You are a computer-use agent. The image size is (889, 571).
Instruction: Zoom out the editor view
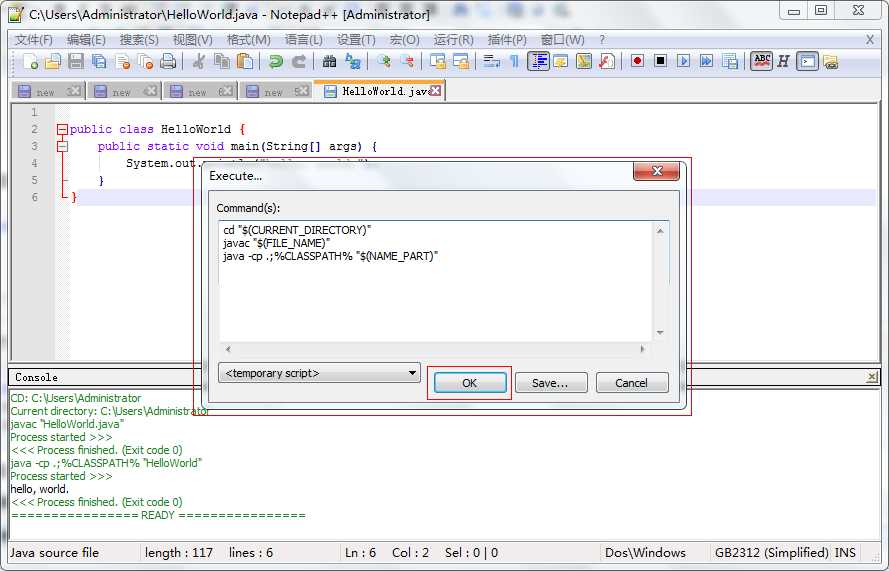click(407, 61)
